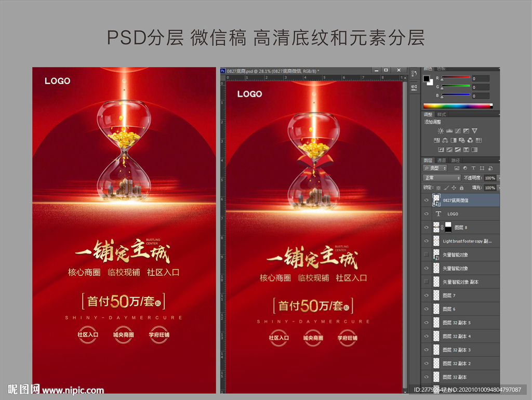Screen dimensions: 532x400
Task: Filter layers by shape layers icon
Action: (x=482, y=168)
